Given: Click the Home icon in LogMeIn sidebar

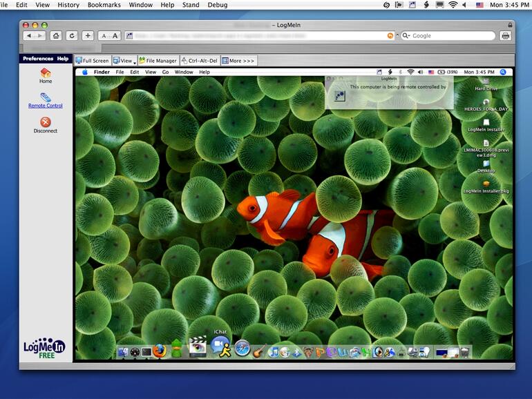Looking at the screenshot, I should point(46,73).
